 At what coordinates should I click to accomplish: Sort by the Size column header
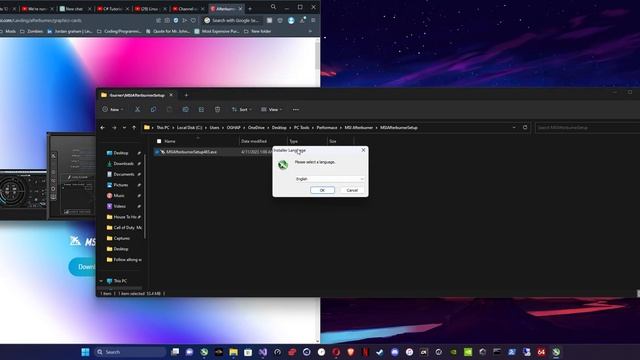[333, 141]
